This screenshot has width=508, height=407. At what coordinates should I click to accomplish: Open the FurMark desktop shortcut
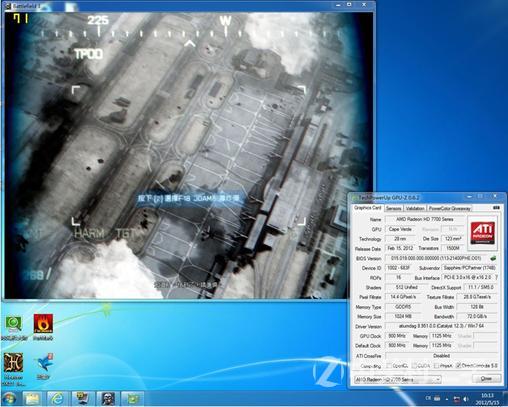pyautogui.click(x=43, y=324)
